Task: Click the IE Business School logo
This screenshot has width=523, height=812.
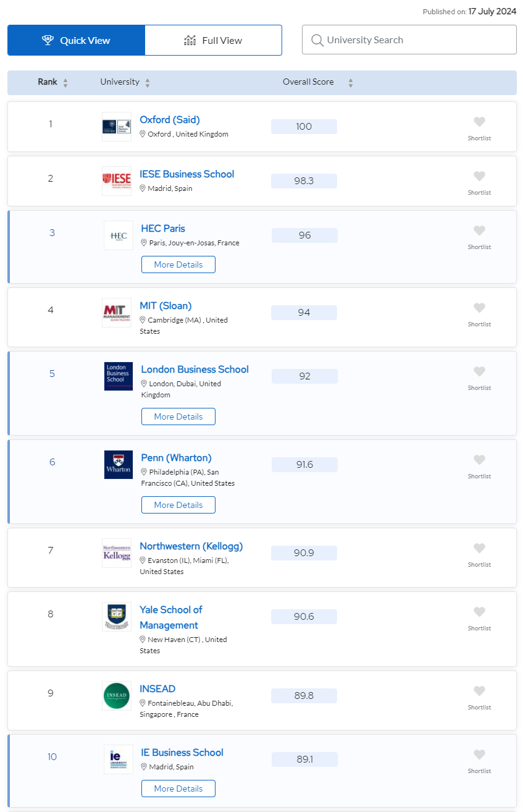Action: [119, 759]
